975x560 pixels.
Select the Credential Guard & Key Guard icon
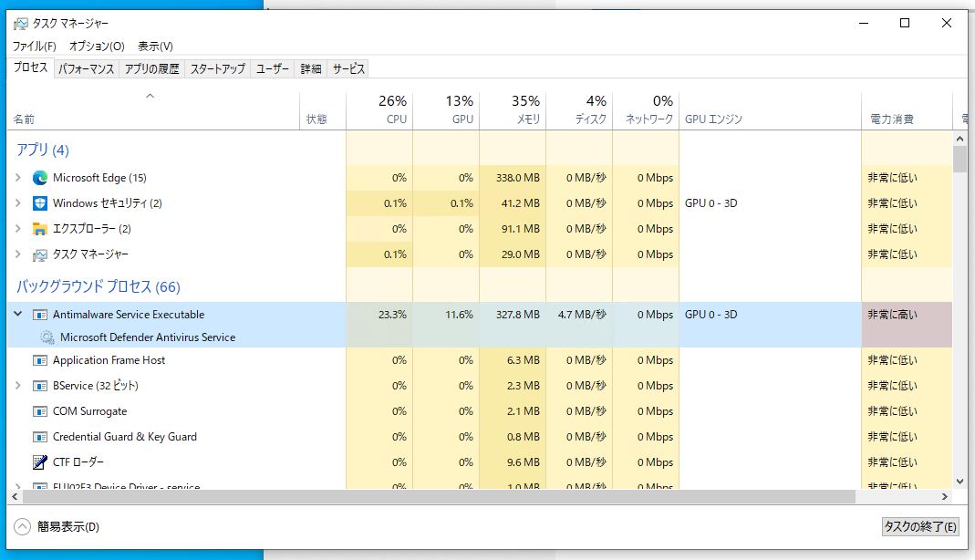point(38,437)
